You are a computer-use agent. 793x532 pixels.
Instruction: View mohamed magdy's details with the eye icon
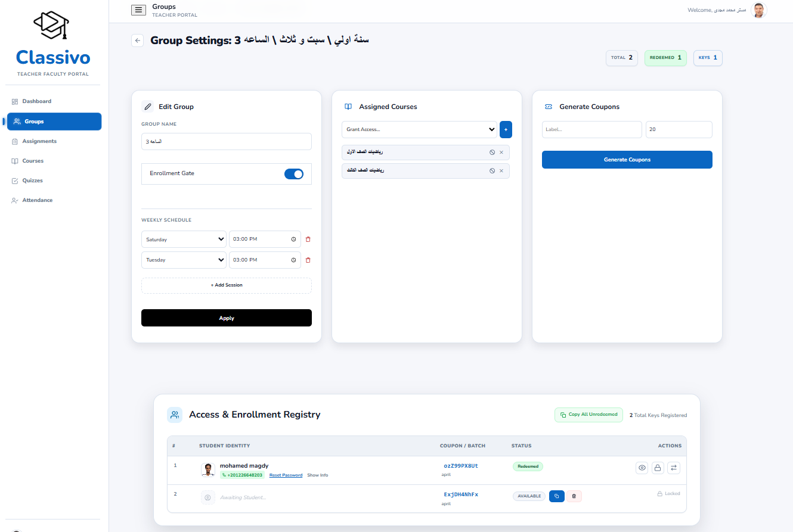pos(642,468)
